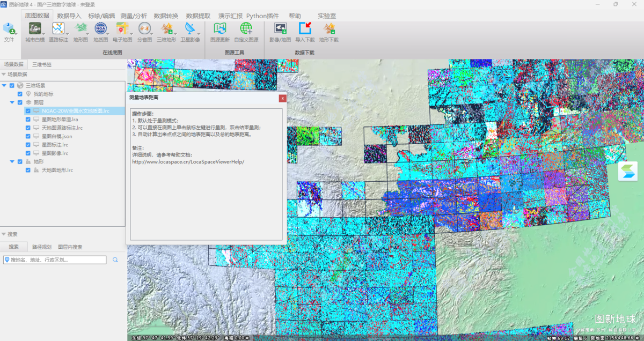
Task: Toggle the 天地图道路标注.lrc layer checkbox
Action: pyautogui.click(x=28, y=128)
